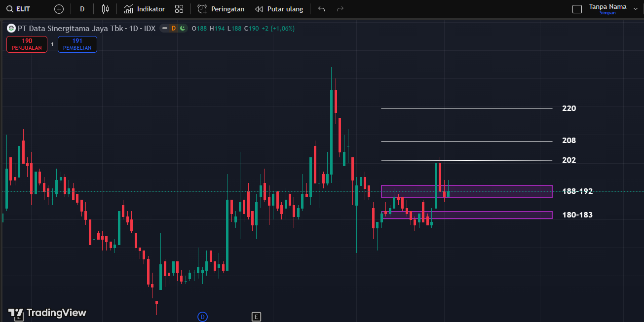Click the H194 high value

click(217, 29)
